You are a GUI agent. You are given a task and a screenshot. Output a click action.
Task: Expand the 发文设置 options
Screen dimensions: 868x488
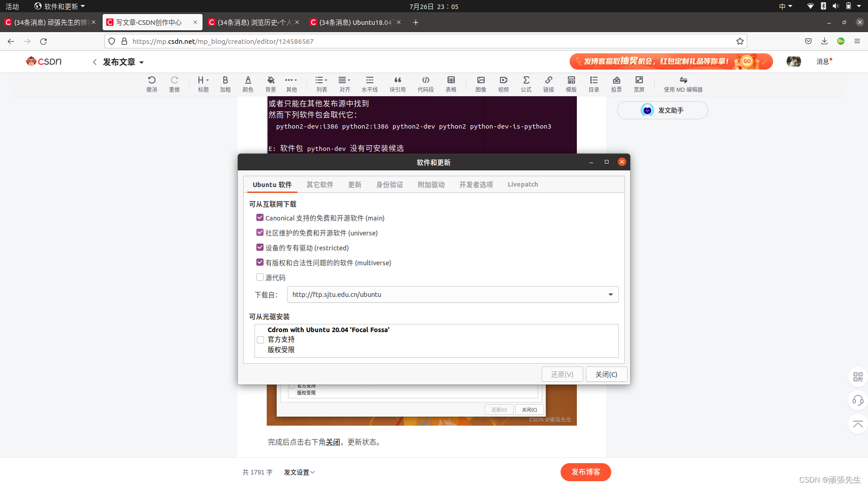pyautogui.click(x=299, y=472)
